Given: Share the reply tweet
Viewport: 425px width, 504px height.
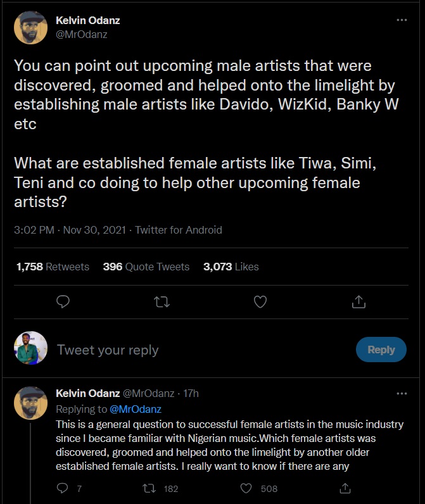Looking at the screenshot, I should point(345,488).
